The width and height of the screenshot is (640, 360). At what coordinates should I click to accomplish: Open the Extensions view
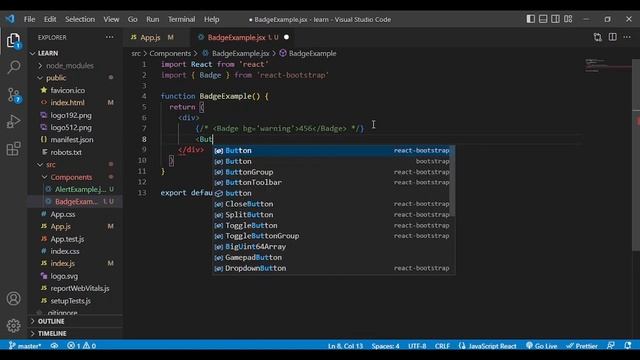[x=13, y=149]
